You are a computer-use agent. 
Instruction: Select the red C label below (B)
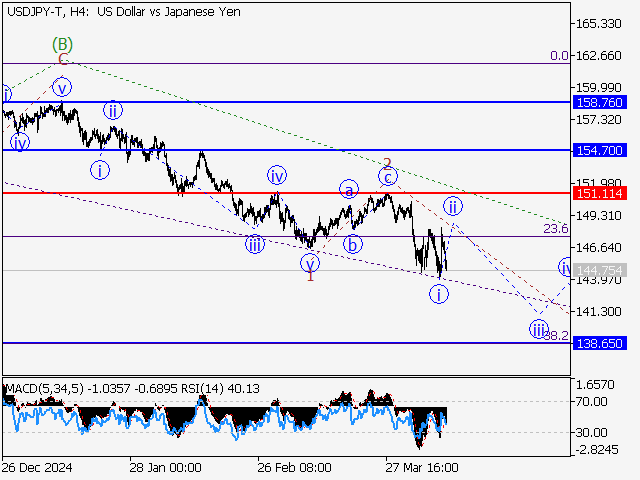(x=61, y=60)
